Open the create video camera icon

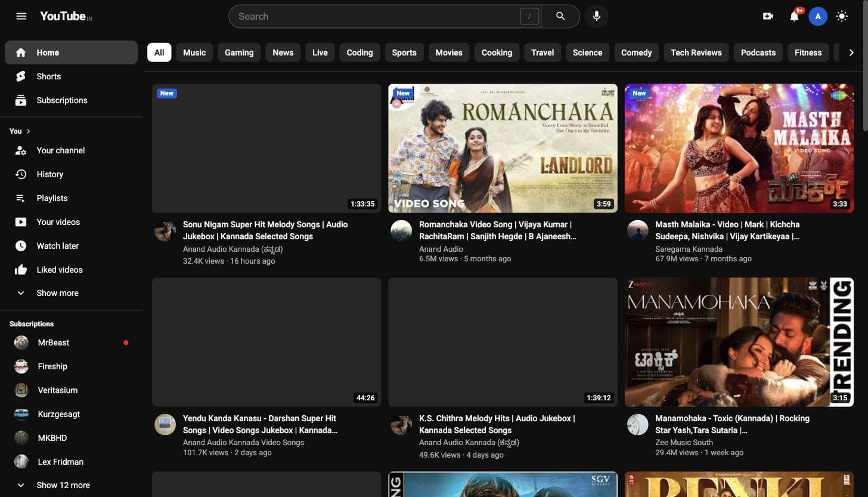(768, 16)
